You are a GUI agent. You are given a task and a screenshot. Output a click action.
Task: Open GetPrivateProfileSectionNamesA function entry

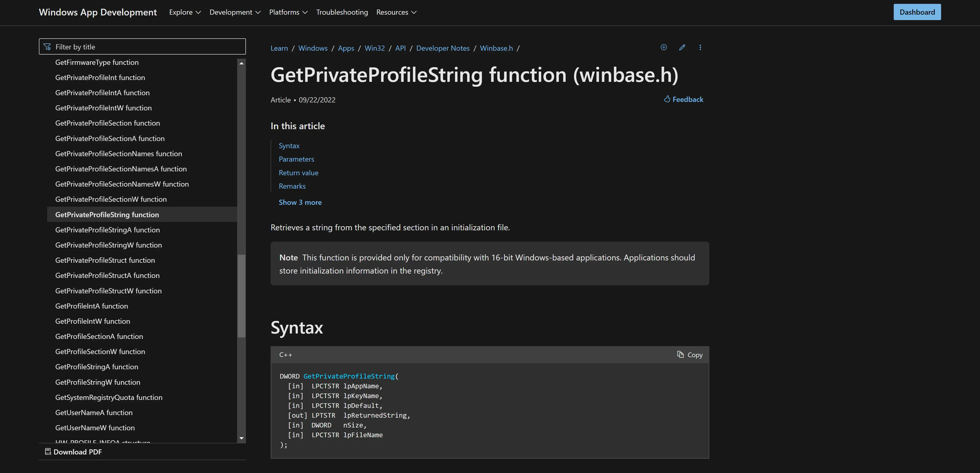(121, 169)
